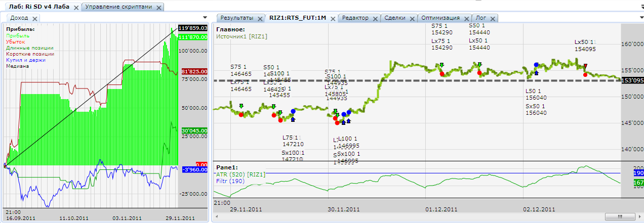
Task: Click the 160'000 price axis label
Action: [x=632, y=44]
